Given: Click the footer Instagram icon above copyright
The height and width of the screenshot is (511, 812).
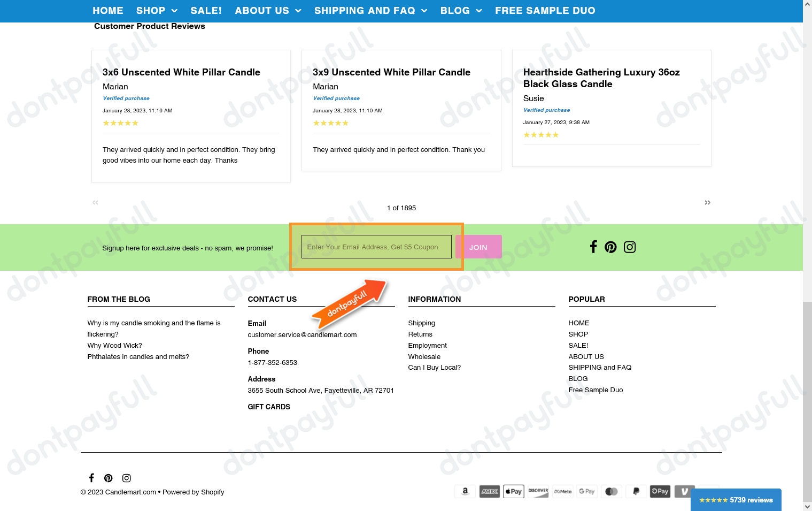Looking at the screenshot, I should (127, 478).
